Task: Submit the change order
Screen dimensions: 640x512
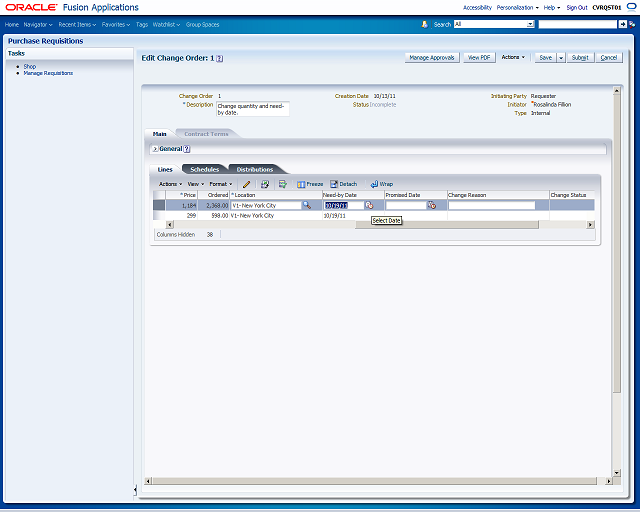Action: click(580, 58)
